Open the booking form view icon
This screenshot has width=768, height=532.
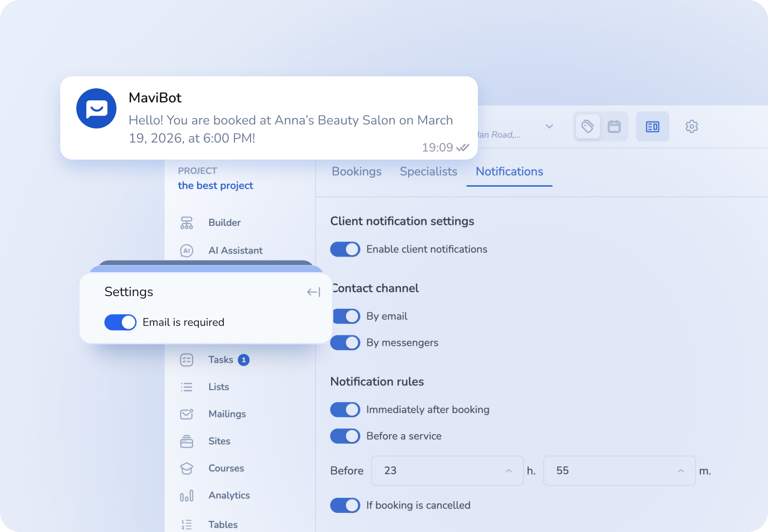(x=653, y=126)
